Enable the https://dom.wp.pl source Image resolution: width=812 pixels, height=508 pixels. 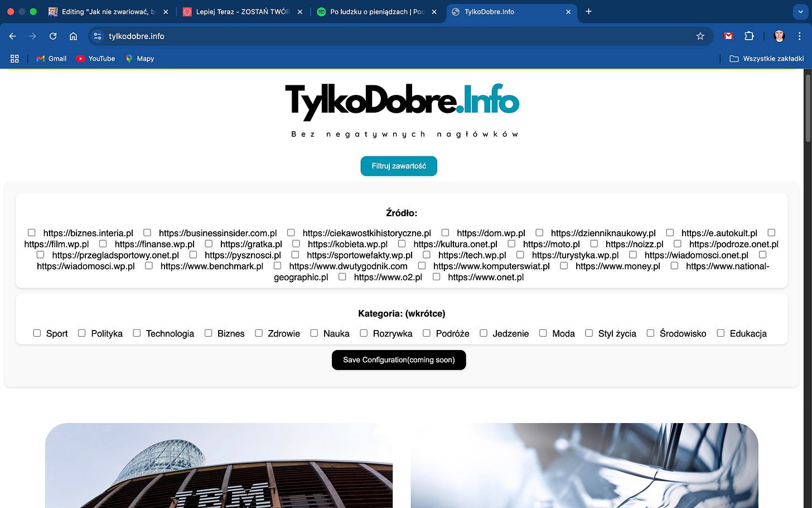coord(445,232)
